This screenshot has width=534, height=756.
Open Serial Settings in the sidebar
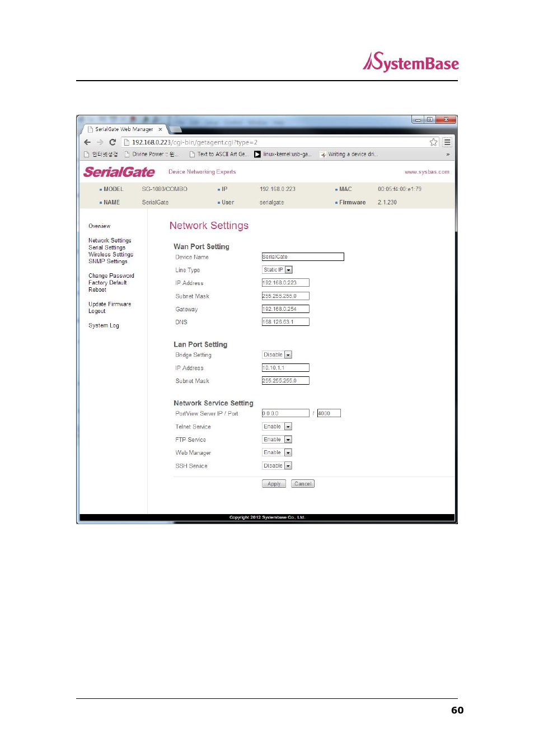click(107, 248)
